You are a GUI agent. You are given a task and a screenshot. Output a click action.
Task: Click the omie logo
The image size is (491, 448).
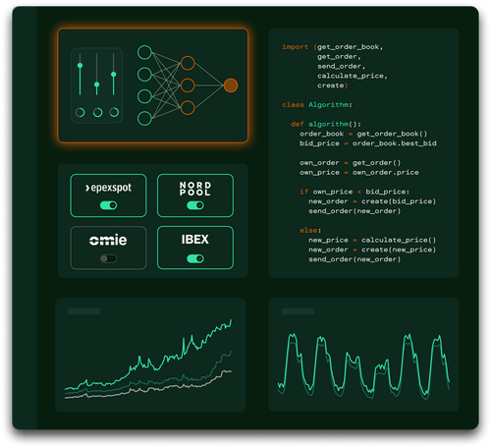tap(108, 240)
